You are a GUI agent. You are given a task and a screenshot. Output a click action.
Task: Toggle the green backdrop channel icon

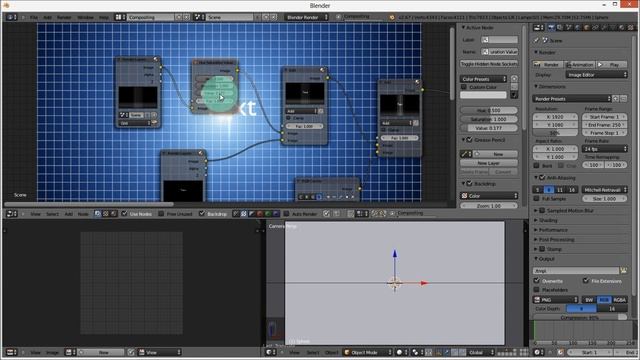[x=268, y=213]
